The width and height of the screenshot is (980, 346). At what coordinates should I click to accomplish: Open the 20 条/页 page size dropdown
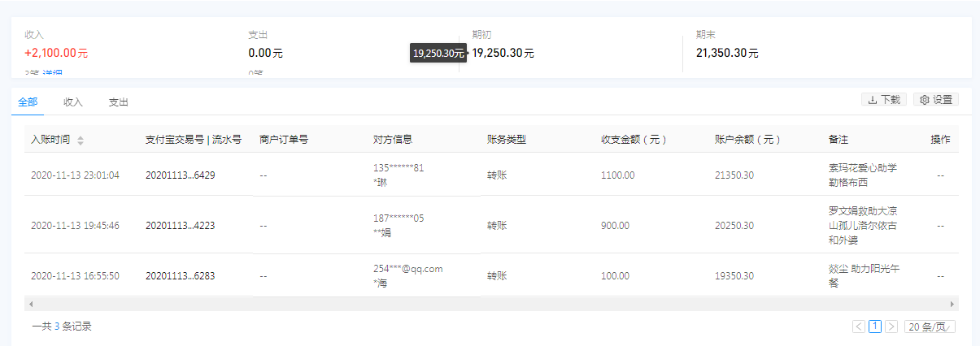point(931,327)
